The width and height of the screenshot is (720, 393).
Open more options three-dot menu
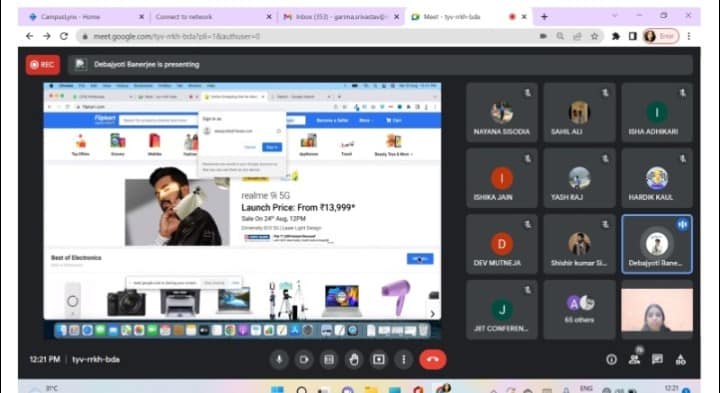pos(404,359)
